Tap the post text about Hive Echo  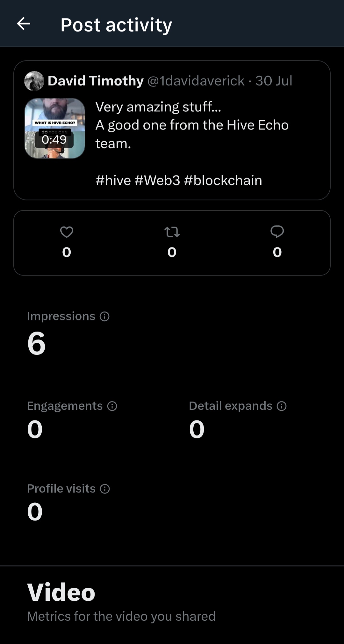pos(192,125)
